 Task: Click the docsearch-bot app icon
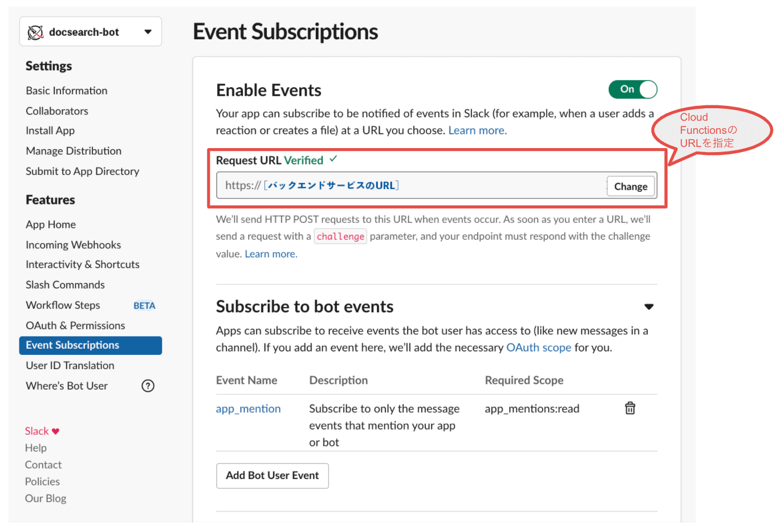click(35, 32)
